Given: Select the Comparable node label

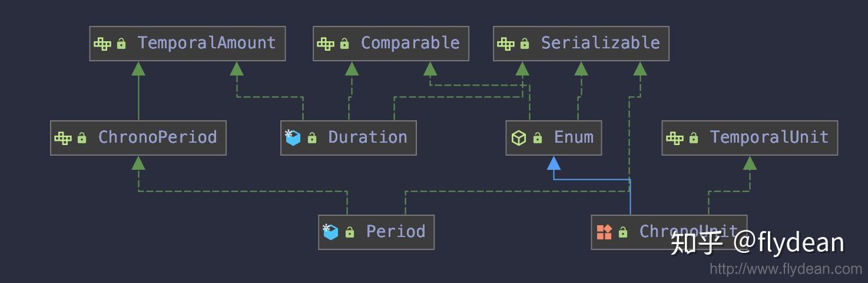Looking at the screenshot, I should 410,43.
